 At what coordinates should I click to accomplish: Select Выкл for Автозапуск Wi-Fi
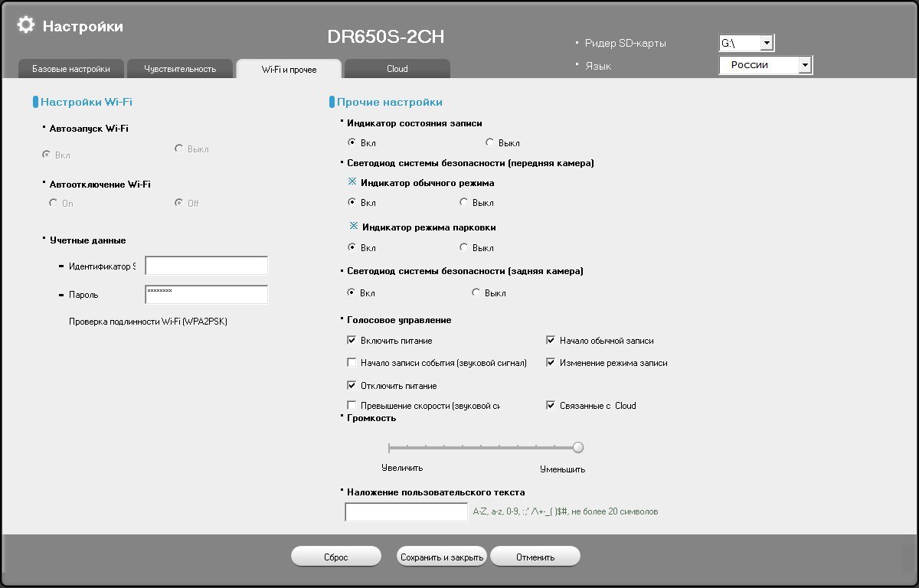coord(179,149)
